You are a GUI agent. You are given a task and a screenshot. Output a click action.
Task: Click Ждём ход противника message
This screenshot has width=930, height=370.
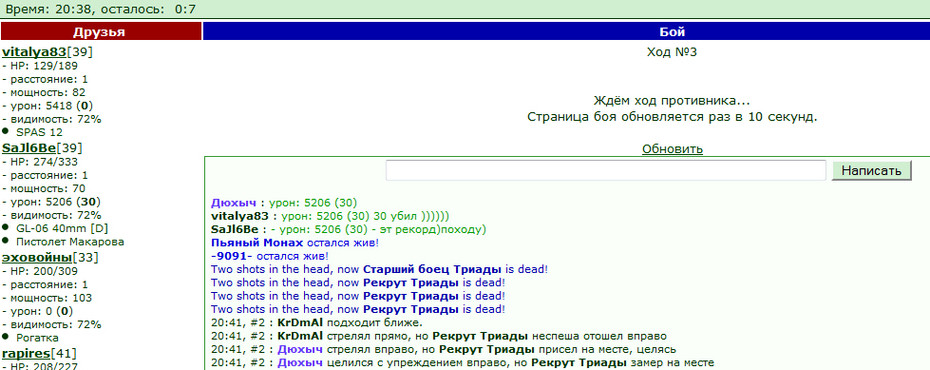tap(672, 101)
